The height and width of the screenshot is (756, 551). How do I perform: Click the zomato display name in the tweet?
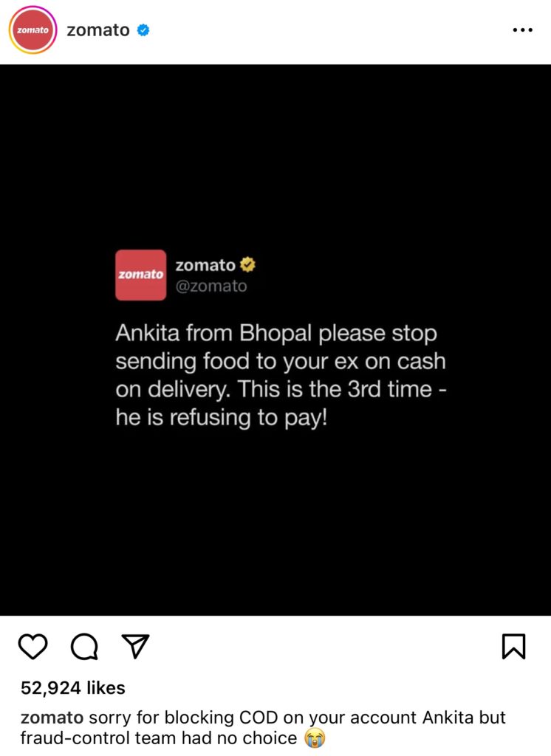[205, 265]
